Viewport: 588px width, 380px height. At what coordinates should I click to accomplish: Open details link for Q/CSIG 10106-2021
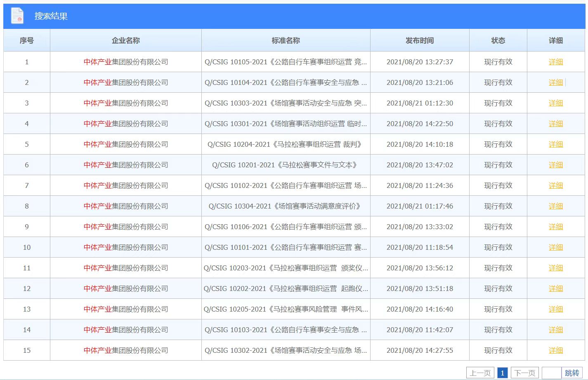point(556,227)
